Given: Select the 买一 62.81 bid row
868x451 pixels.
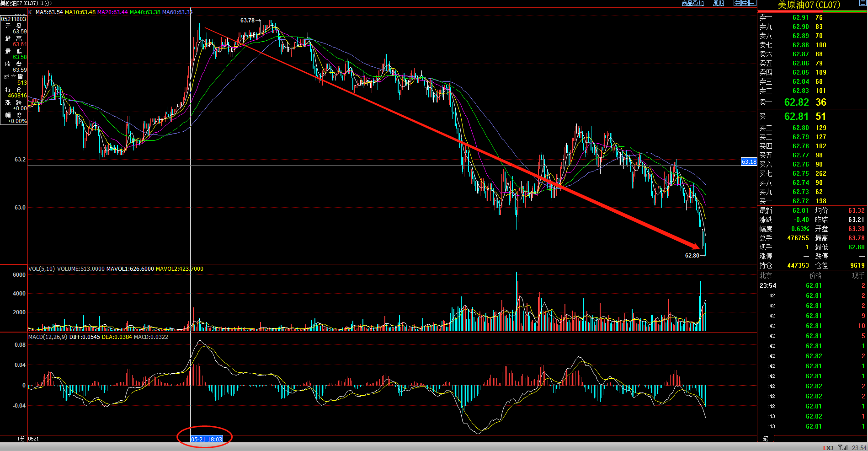Looking at the screenshot, I should tap(812, 117).
